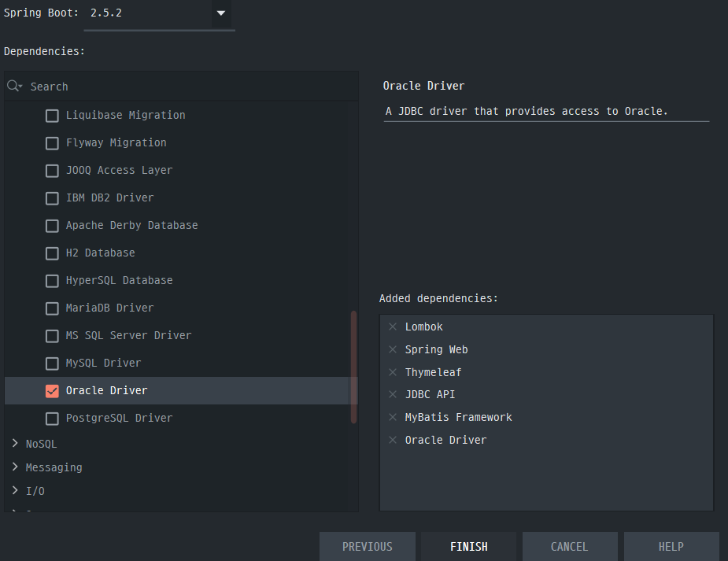
Task: Remove Spring Web from added dependencies
Action: (393, 349)
